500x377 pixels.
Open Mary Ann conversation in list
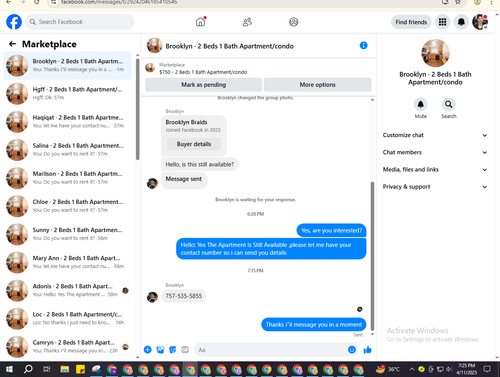pyautogui.click(x=67, y=262)
